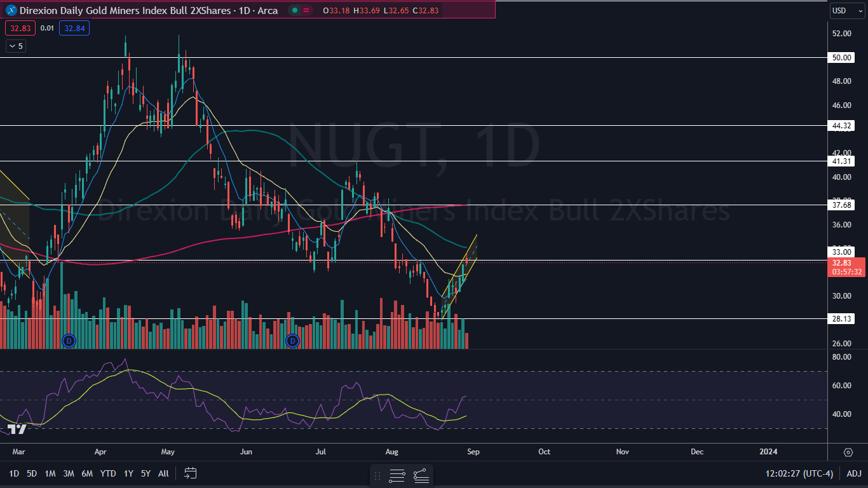
Task: Open chart settings gear icon
Action: pyautogui.click(x=848, y=452)
